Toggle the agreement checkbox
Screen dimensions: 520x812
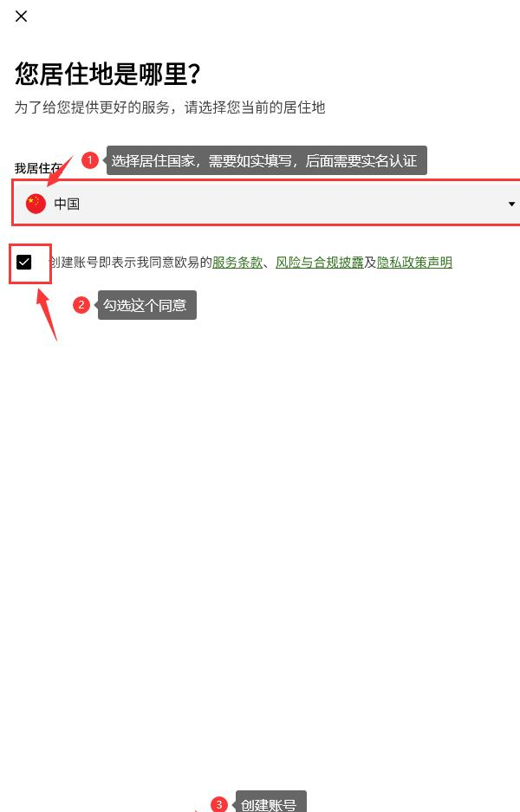coord(23,262)
